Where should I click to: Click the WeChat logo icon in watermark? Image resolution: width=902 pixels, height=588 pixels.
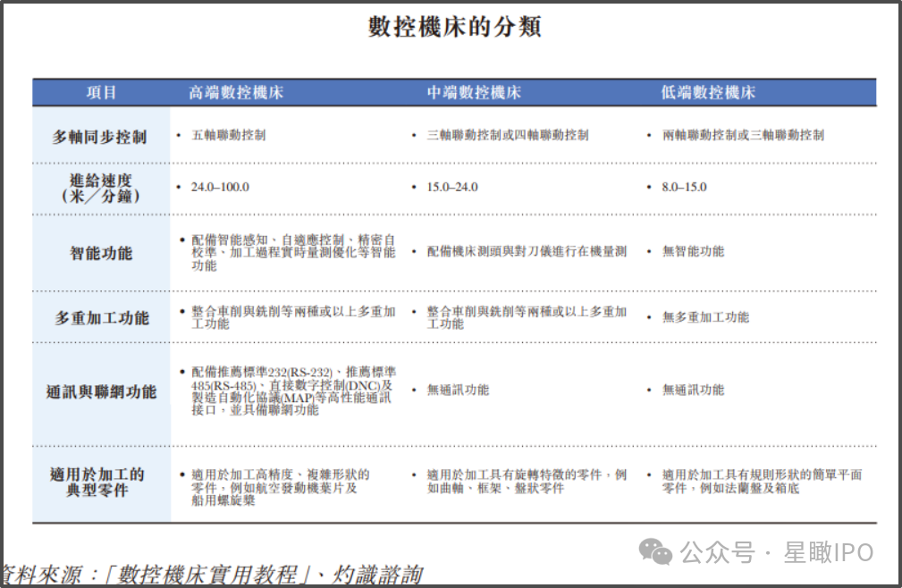coord(655,551)
